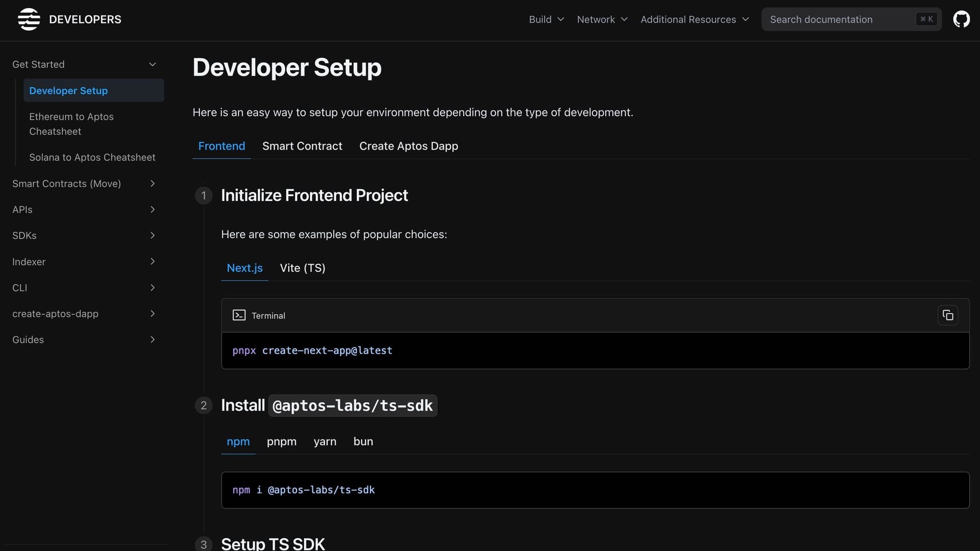The height and width of the screenshot is (551, 980).
Task: Expand the Indexer section chevron
Action: [152, 262]
